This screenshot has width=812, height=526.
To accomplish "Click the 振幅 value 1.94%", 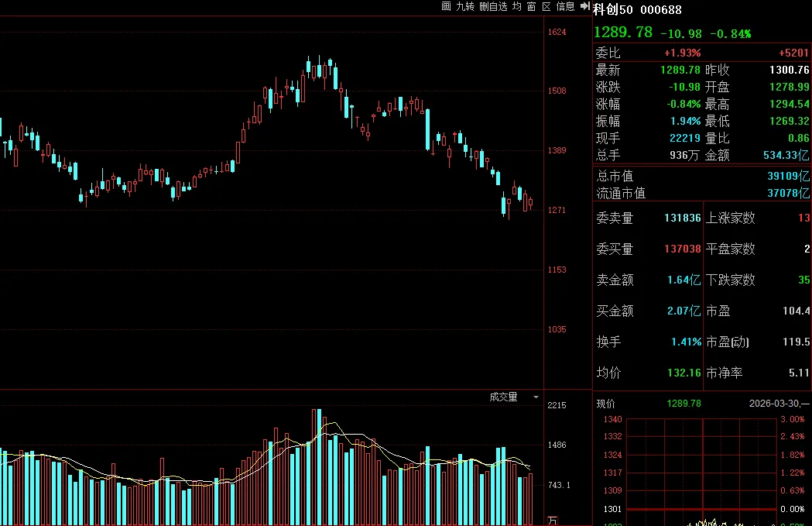I will (685, 122).
